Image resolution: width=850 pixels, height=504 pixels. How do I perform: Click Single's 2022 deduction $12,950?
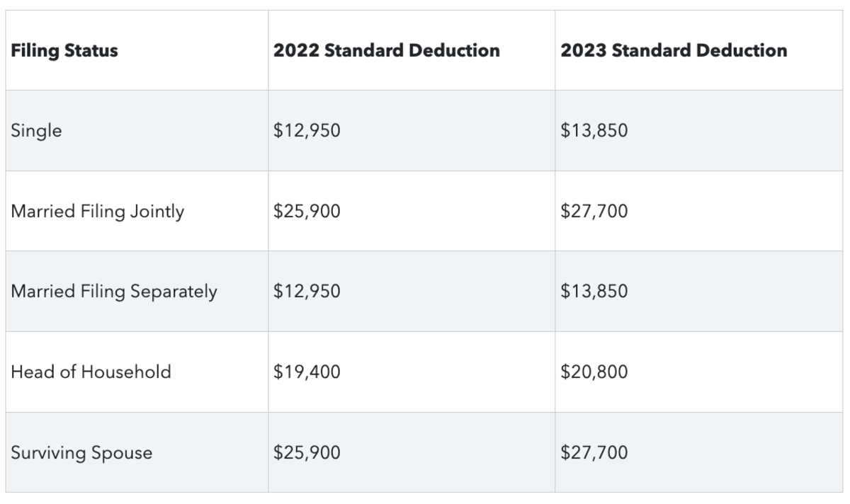(x=307, y=131)
